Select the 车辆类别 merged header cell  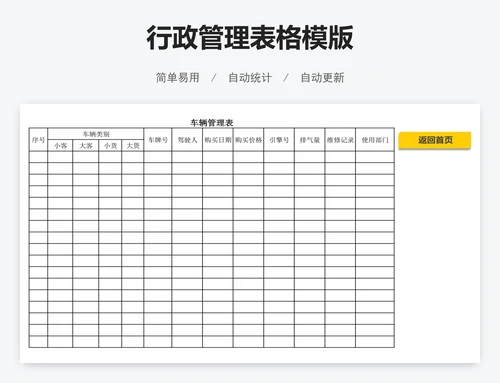(96, 134)
